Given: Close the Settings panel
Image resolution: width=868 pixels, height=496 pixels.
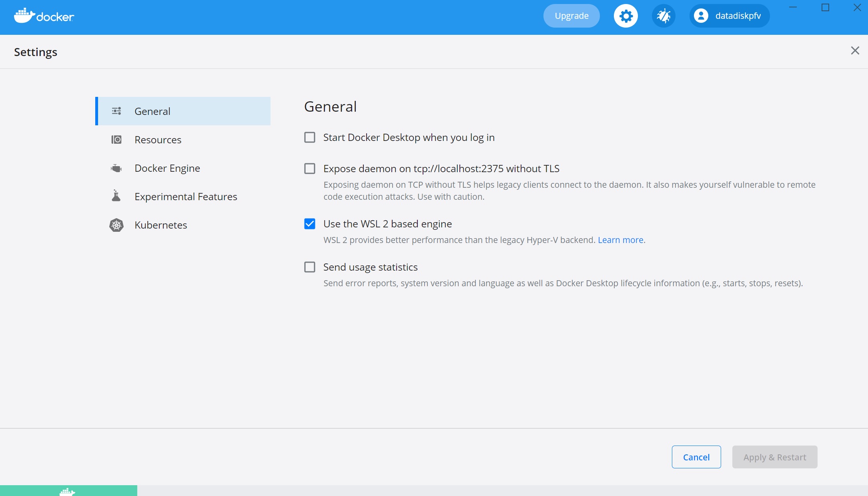Looking at the screenshot, I should (x=855, y=50).
